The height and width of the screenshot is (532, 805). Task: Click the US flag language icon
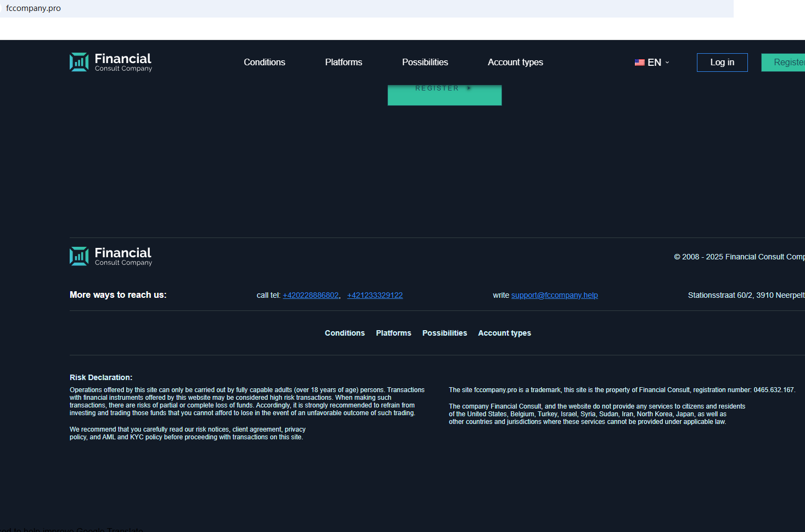coord(639,63)
